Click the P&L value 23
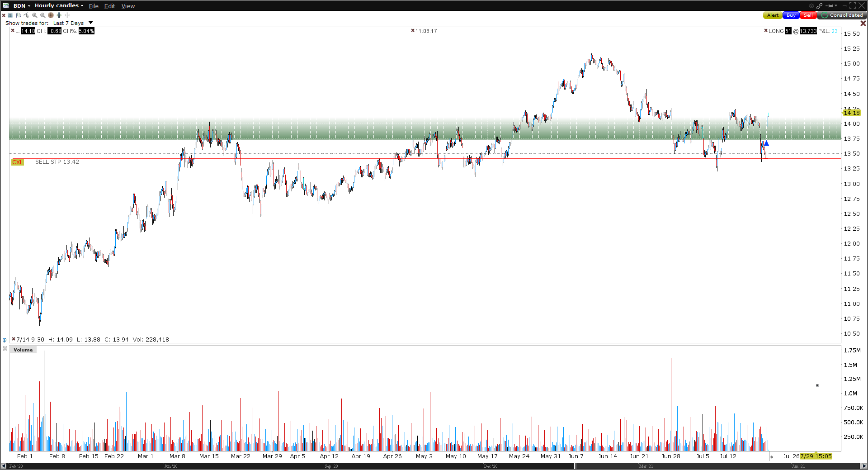Screen dimensions: 868x470 click(x=835, y=31)
